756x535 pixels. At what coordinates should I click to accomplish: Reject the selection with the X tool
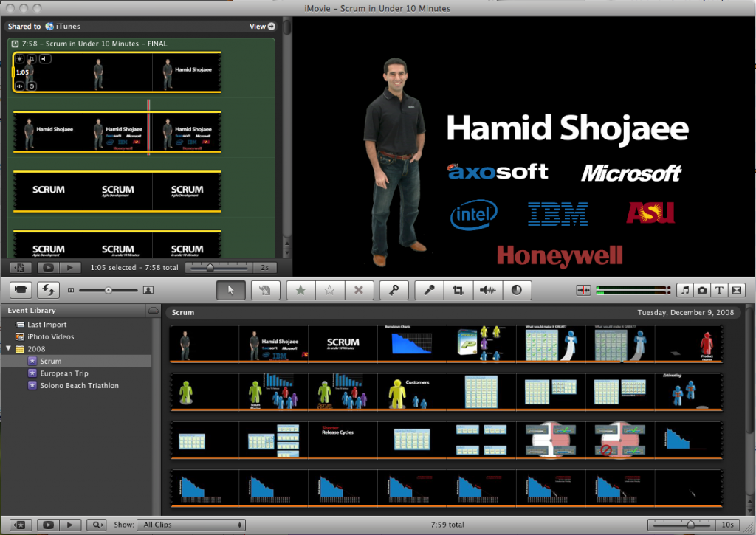point(359,290)
